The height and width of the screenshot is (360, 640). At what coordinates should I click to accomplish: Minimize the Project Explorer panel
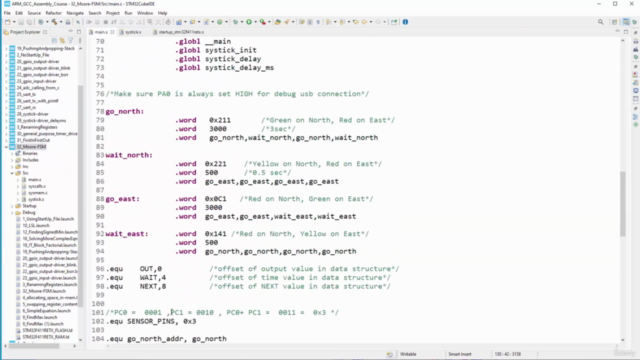click(x=70, y=32)
